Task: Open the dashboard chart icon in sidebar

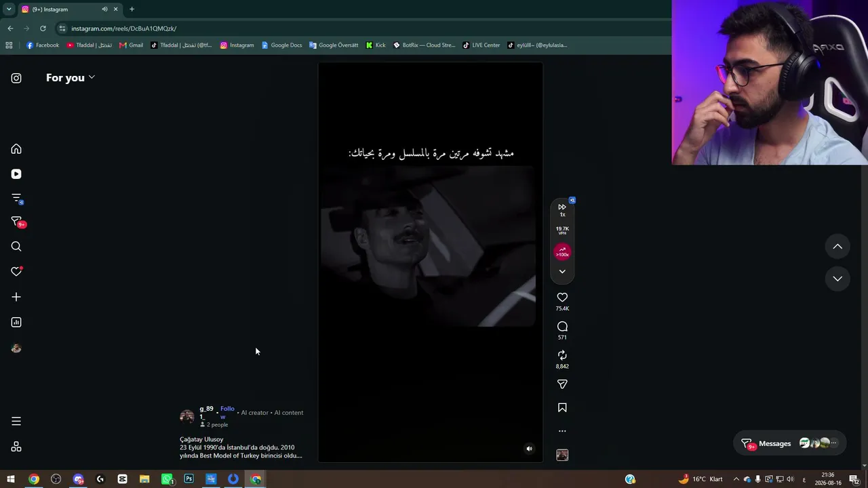Action: tap(16, 323)
